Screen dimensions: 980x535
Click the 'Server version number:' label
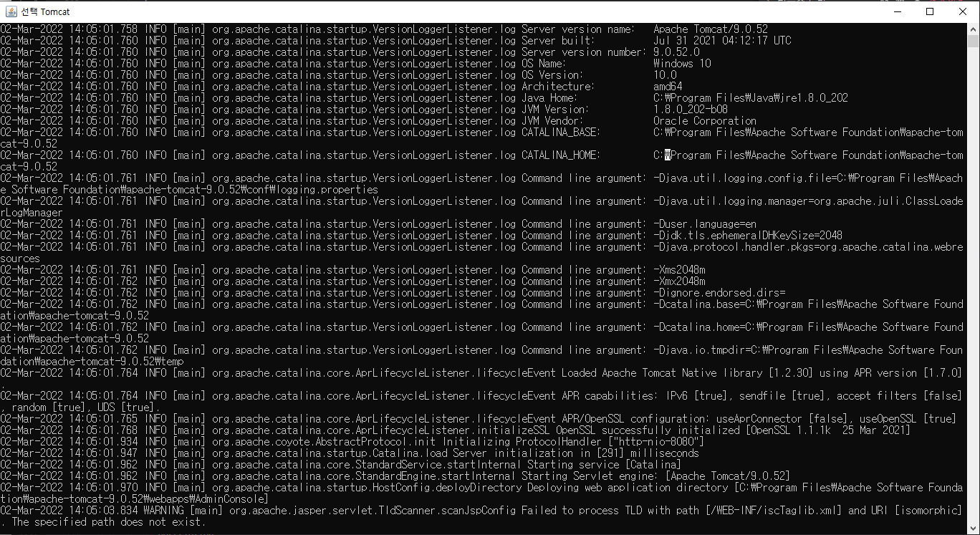(x=584, y=52)
